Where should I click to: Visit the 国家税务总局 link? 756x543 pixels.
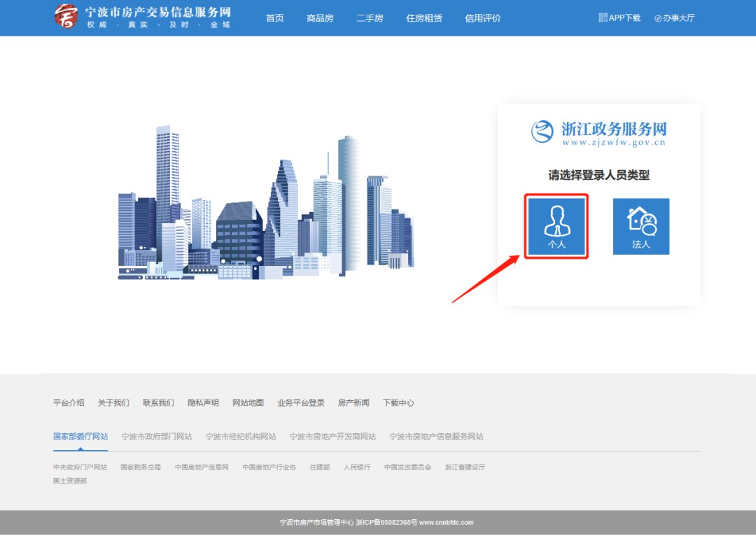pyautogui.click(x=141, y=467)
